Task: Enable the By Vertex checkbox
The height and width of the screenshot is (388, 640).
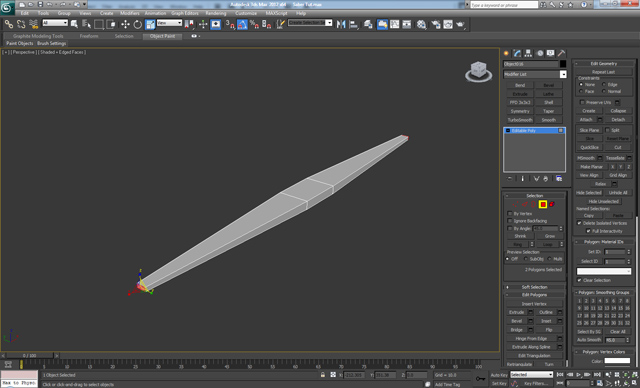Action: point(510,213)
